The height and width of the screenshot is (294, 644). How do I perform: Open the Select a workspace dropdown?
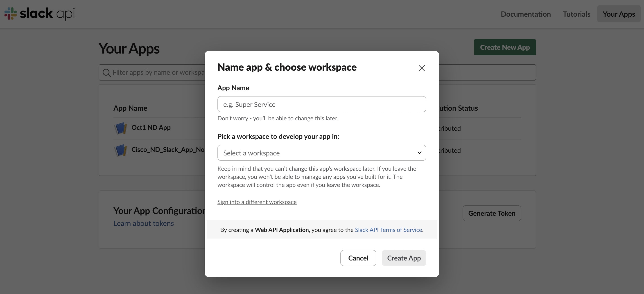pos(321,153)
